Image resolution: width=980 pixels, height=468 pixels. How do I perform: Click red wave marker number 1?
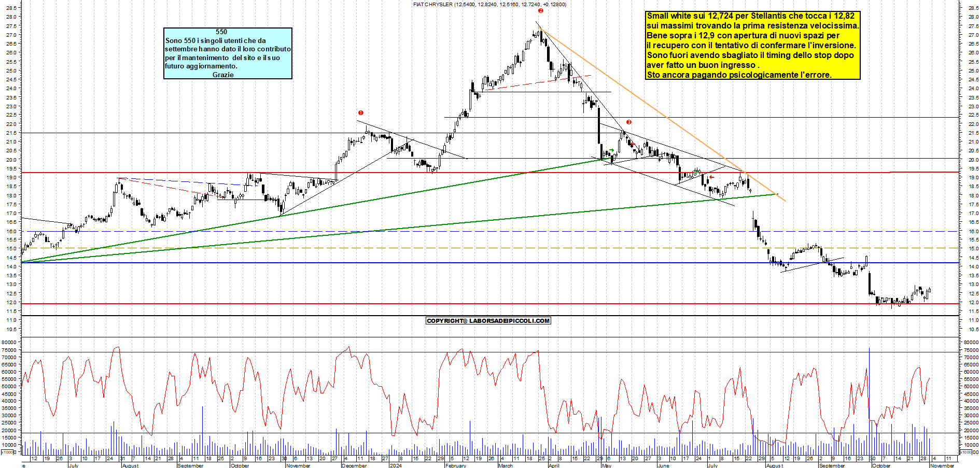(361, 112)
